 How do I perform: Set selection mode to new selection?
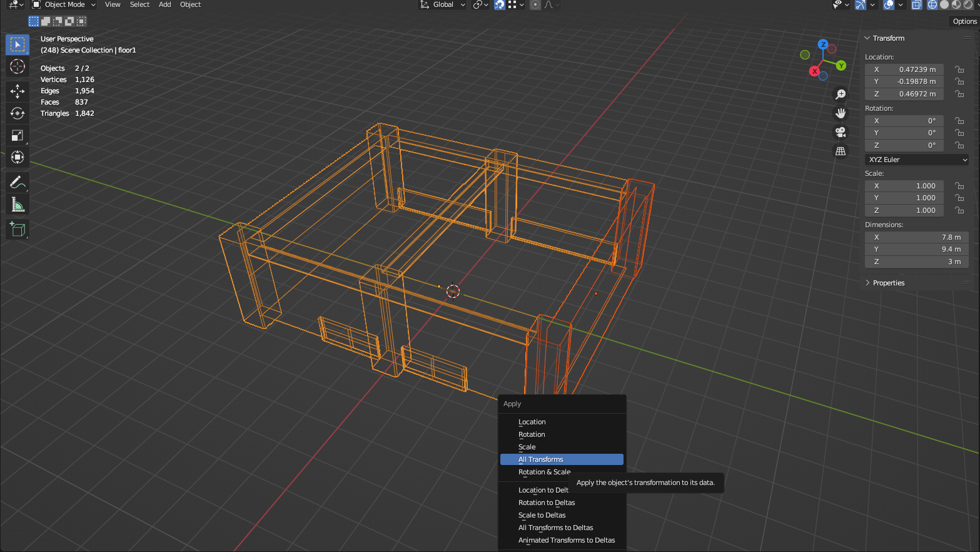click(34, 21)
